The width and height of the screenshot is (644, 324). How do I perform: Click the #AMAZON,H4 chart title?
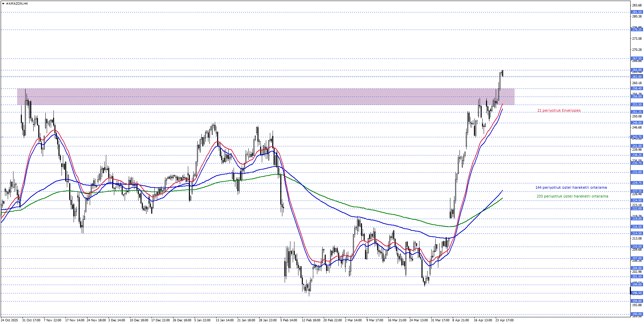tap(17, 4)
